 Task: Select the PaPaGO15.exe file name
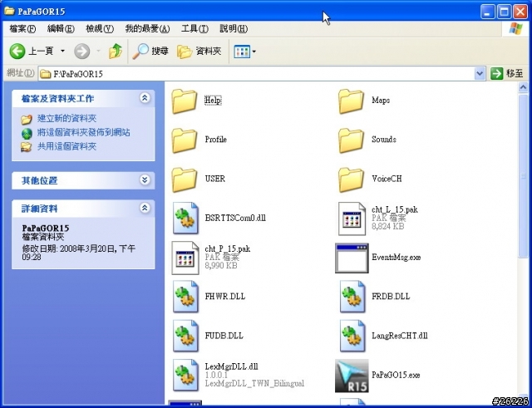[x=396, y=375]
